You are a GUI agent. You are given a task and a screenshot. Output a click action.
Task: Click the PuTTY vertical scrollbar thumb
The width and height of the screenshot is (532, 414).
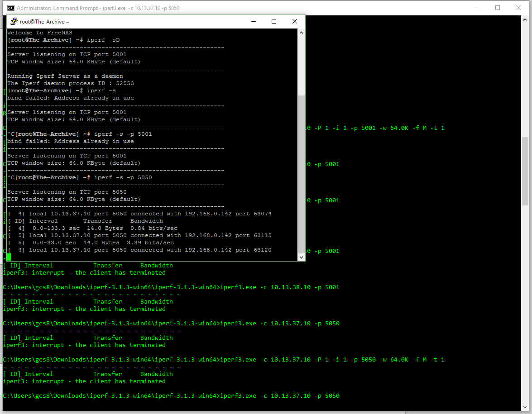coord(301,174)
